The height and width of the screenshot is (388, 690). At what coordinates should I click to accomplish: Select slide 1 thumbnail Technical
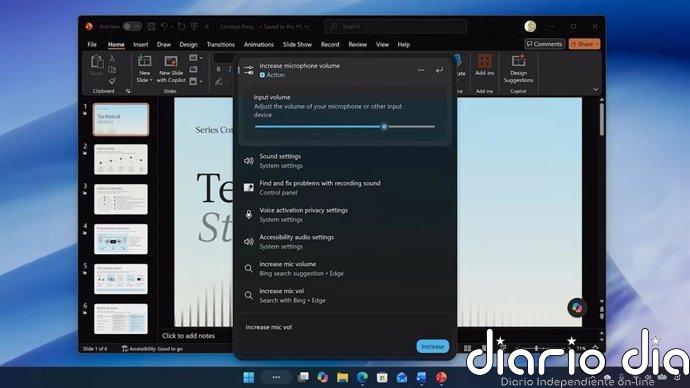121,119
